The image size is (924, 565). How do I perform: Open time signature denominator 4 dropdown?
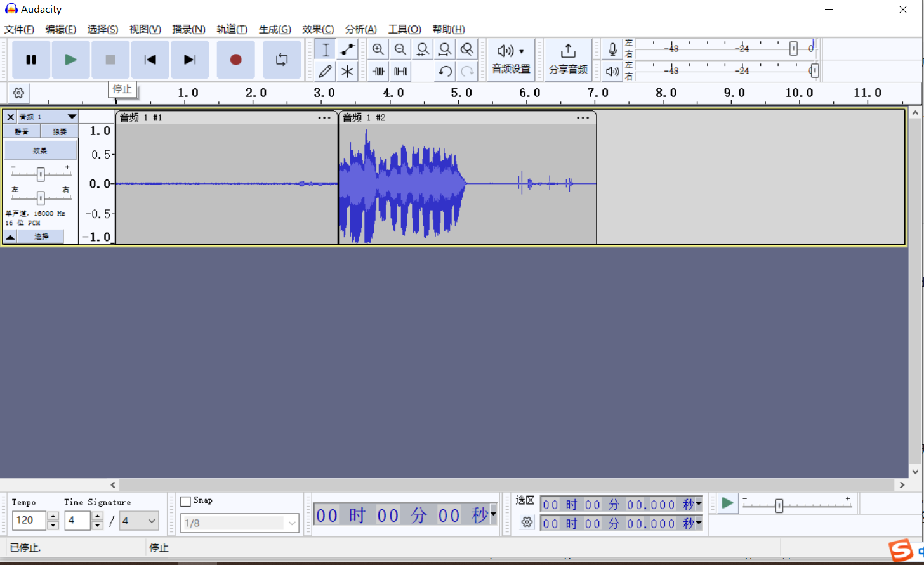139,521
